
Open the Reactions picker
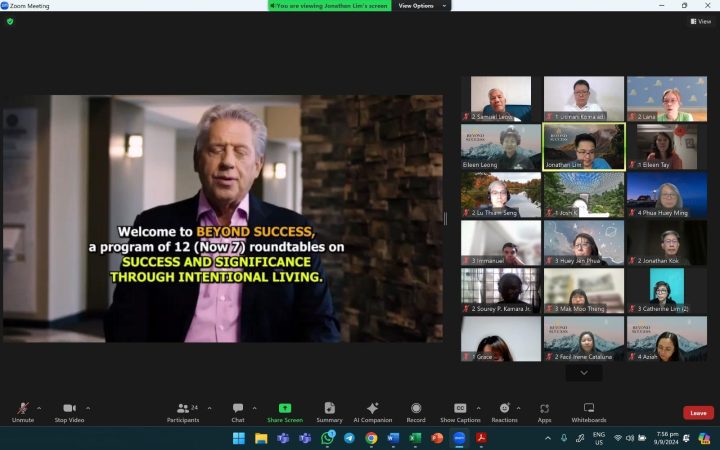pyautogui.click(x=504, y=409)
